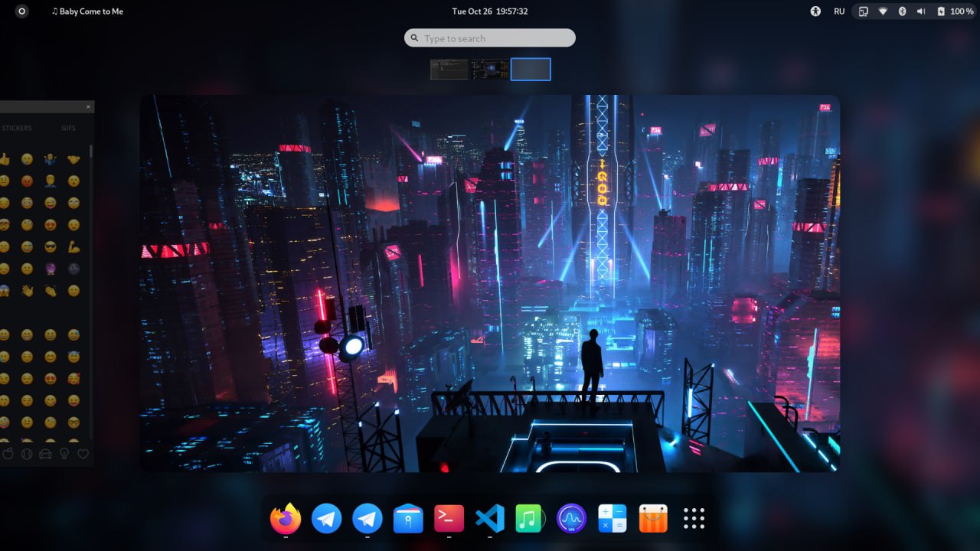980x551 pixels.
Task: Click the Activities circle icon in top bar
Action: pyautogui.click(x=21, y=11)
